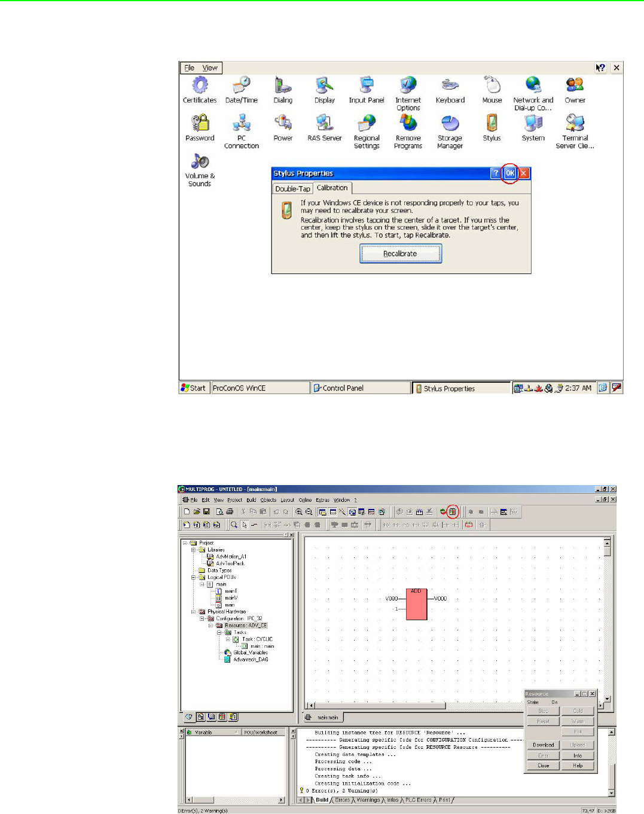Open the Stylus applet icon

coord(492,128)
